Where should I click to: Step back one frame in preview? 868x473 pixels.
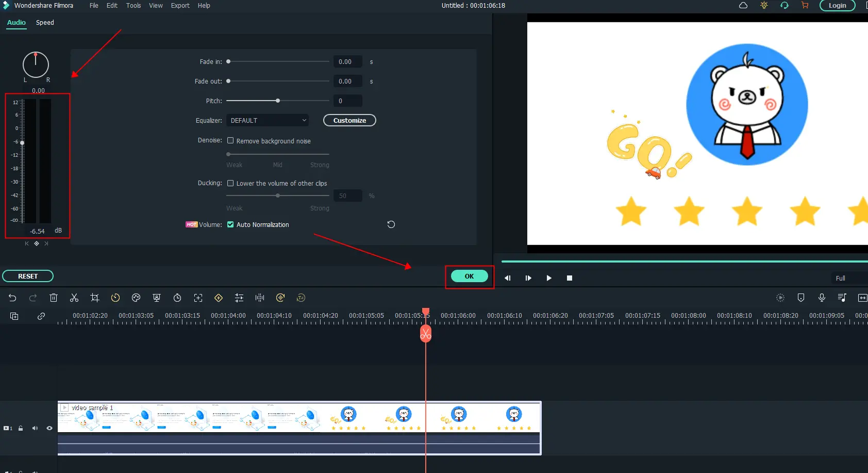508,278
